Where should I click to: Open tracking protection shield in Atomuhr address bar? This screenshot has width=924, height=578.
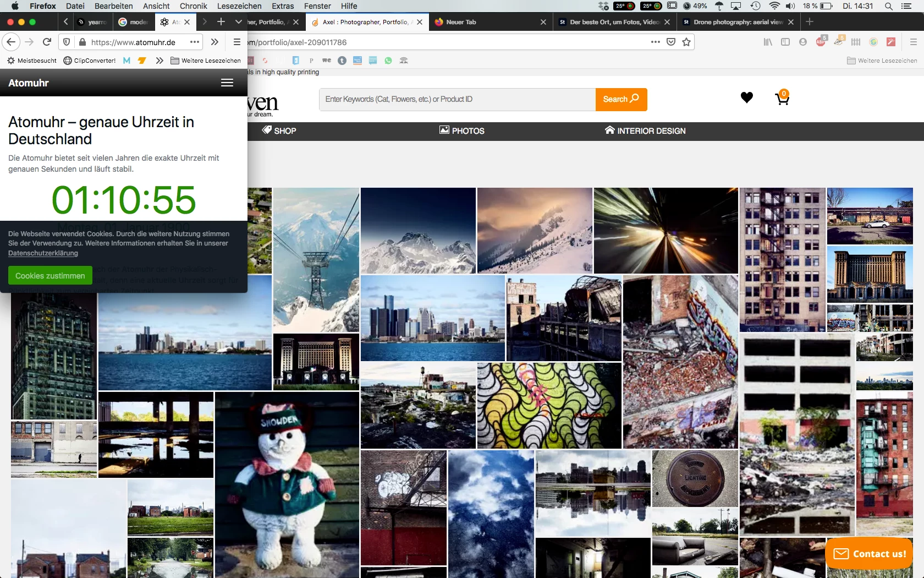pyautogui.click(x=66, y=42)
